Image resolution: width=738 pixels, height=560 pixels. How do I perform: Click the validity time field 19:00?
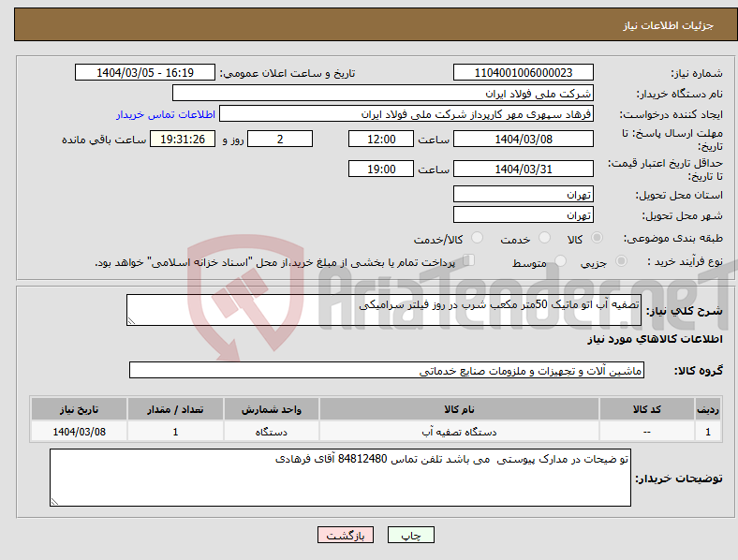point(381,169)
